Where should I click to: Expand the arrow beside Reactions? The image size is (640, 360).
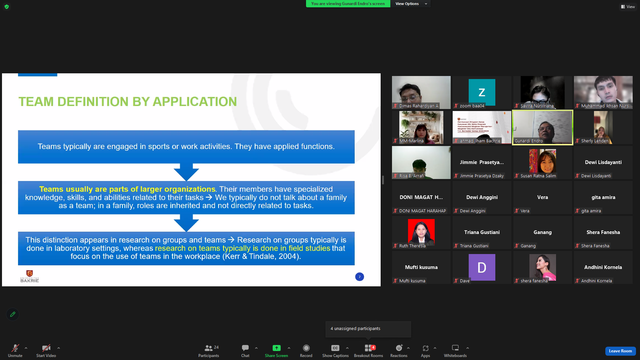coord(409,348)
